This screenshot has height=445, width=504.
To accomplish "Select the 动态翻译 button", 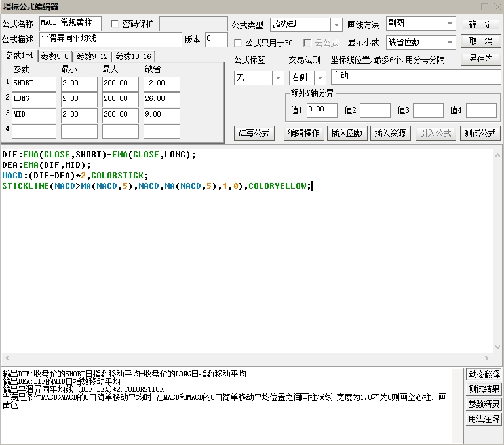I will [x=484, y=374].
